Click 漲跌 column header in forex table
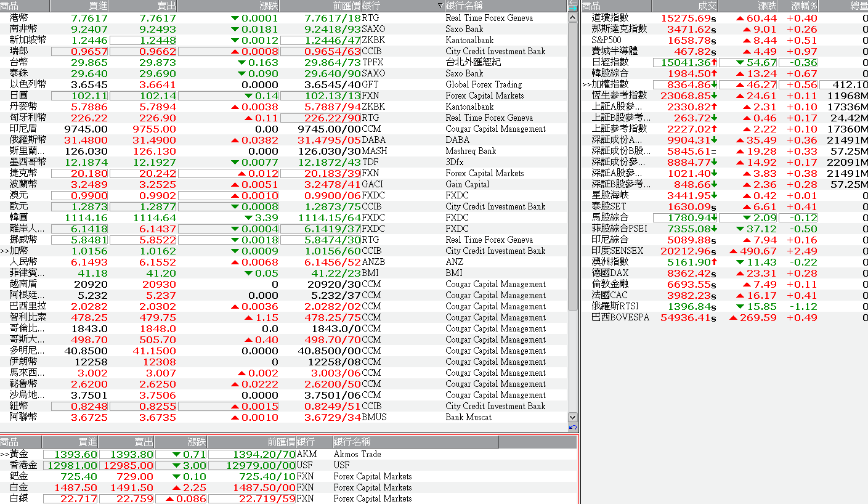The width and height of the screenshot is (868, 504). (x=229, y=6)
